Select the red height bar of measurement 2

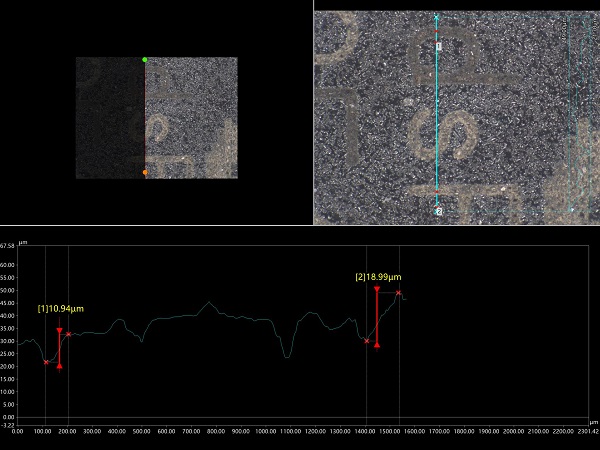pyautogui.click(x=377, y=316)
